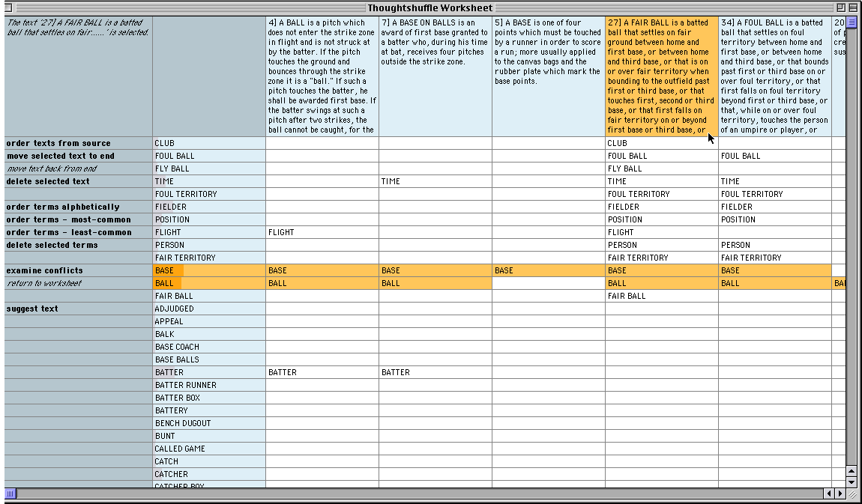Select BASE BALLS in the term list
Viewport: 862px width, 504px height.
[209, 359]
